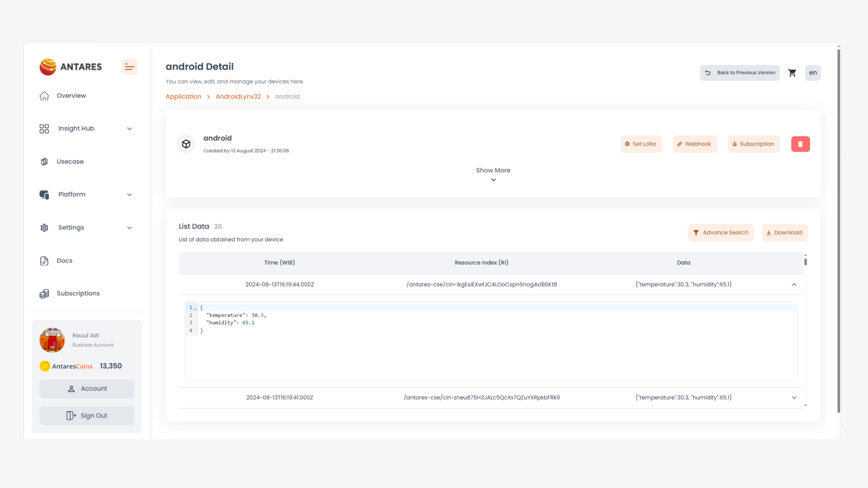The height and width of the screenshot is (488, 868).
Task: Open Subscriptions from the sidebar
Action: coord(78,294)
